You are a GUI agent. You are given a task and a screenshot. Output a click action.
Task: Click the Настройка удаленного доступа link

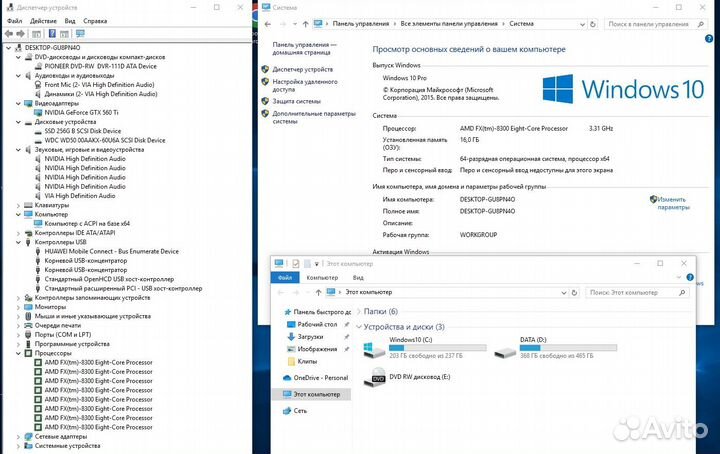(x=305, y=85)
